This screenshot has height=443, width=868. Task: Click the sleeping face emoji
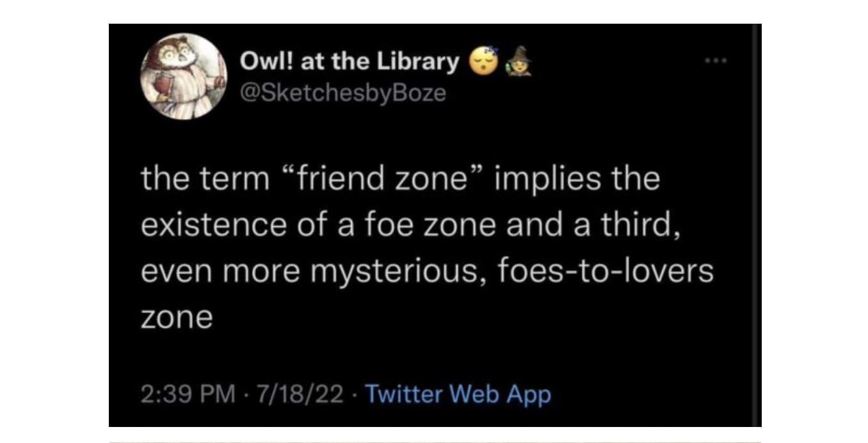coord(483,61)
